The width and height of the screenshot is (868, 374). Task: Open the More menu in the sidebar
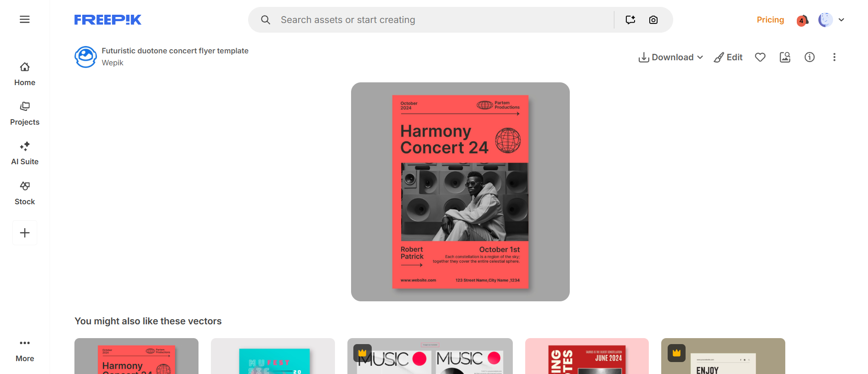(25, 351)
